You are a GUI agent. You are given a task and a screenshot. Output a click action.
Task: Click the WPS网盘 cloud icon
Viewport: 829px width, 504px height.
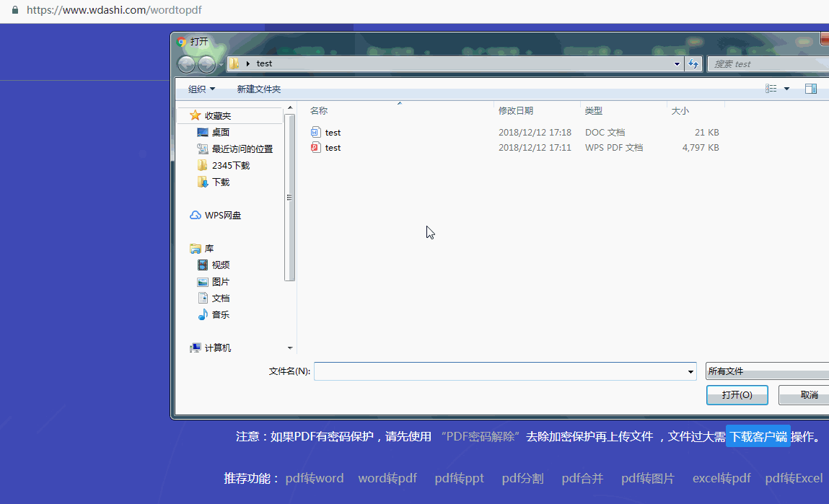pyautogui.click(x=195, y=215)
